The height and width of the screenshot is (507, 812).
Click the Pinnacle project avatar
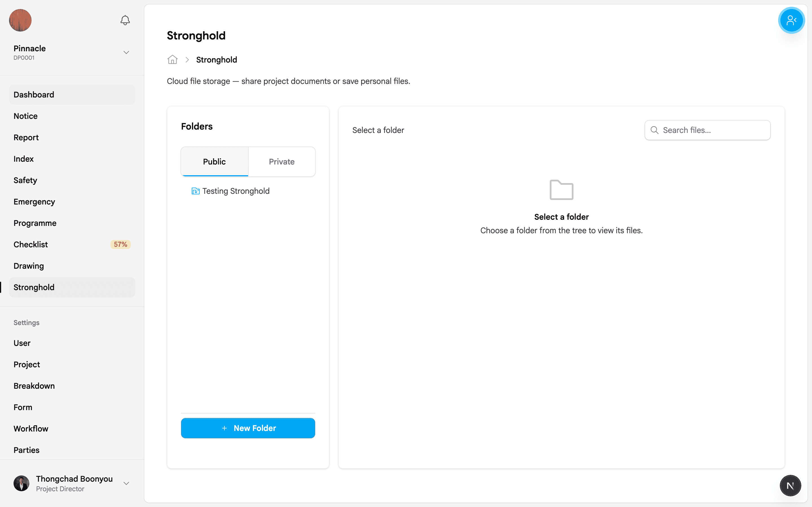pyautogui.click(x=20, y=20)
